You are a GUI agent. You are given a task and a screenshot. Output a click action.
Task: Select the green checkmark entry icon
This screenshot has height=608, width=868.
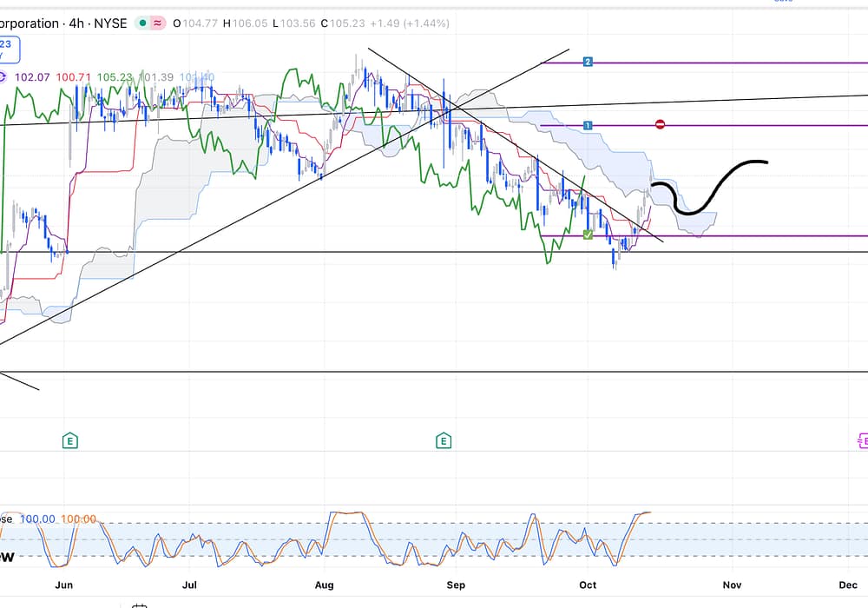pos(588,235)
